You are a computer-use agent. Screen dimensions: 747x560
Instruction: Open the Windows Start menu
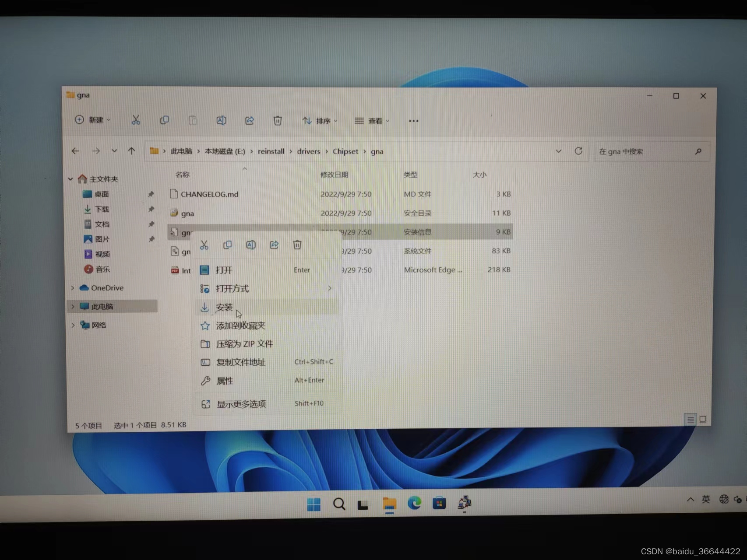314,504
